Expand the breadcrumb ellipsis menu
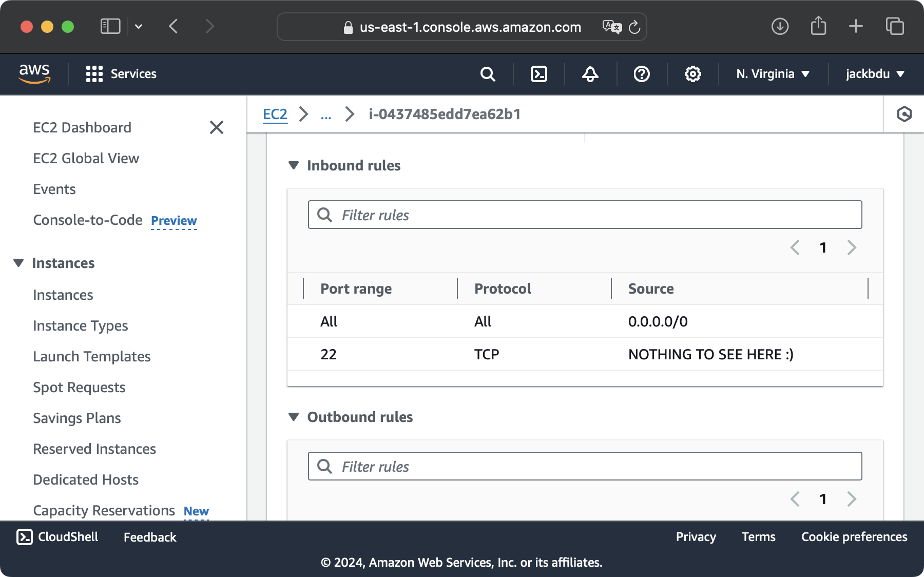The height and width of the screenshot is (577, 924). pyautogui.click(x=326, y=114)
